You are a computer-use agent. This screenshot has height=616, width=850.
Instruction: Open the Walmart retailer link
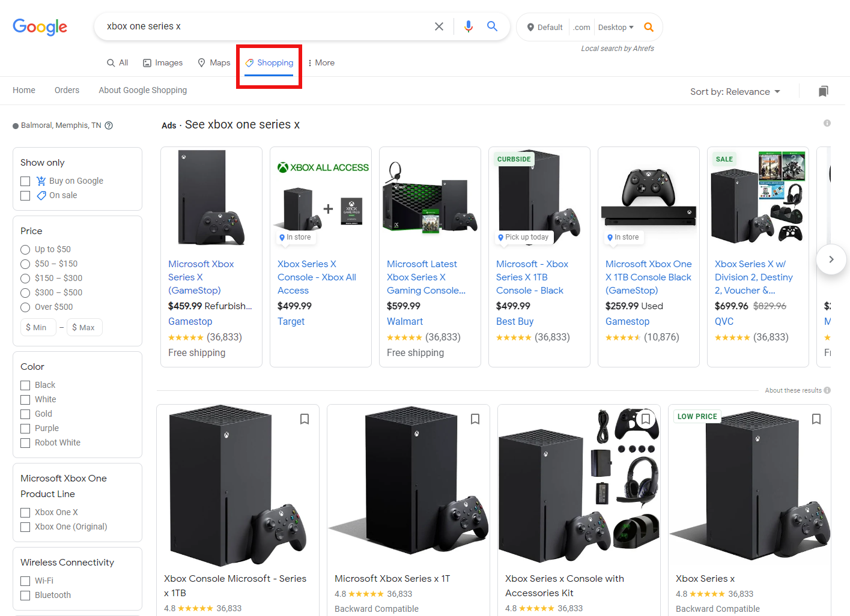click(x=404, y=321)
